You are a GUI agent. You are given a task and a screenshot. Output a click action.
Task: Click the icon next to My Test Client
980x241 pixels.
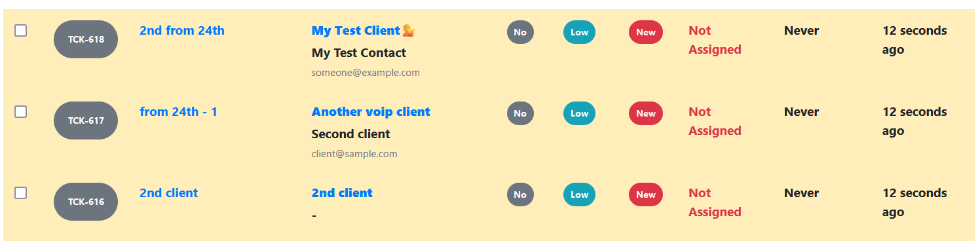click(x=409, y=31)
